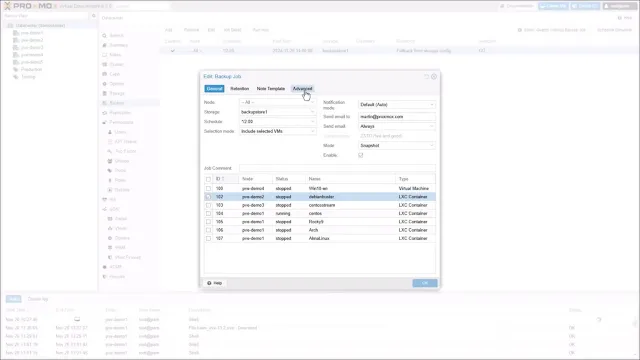Toggle select-all checkbox in guest table header
This screenshot has height=360, width=640.
(x=208, y=179)
